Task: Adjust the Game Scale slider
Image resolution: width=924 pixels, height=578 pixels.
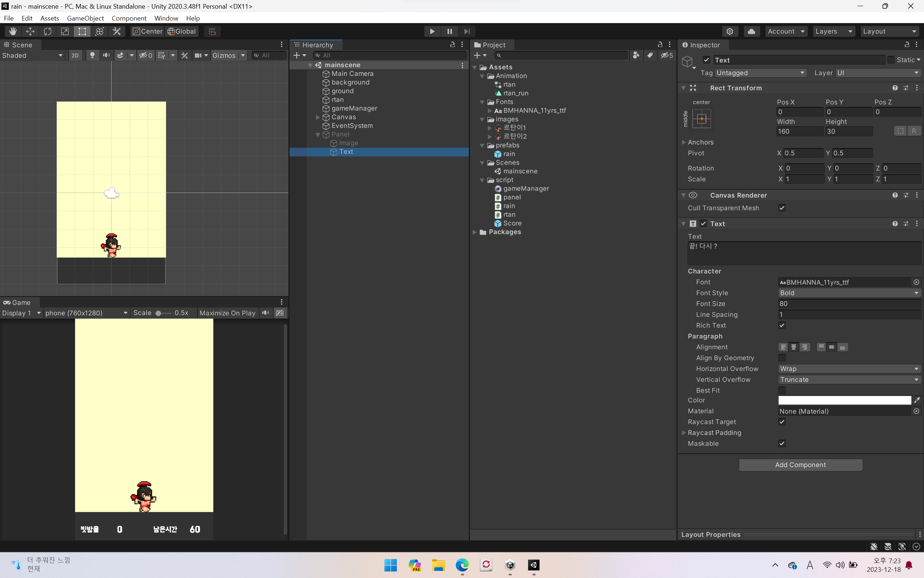Action: [x=163, y=313]
